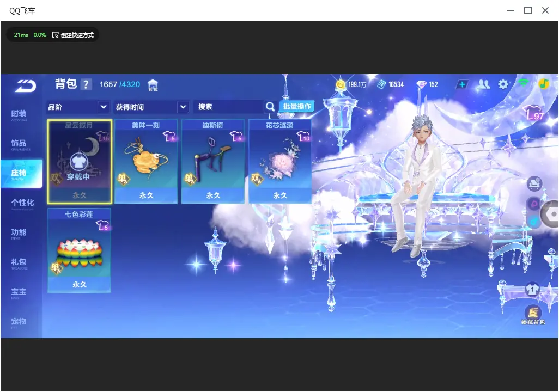Click the 永久 label under 七色彩莲
This screenshot has width=559, height=392.
coord(79,284)
